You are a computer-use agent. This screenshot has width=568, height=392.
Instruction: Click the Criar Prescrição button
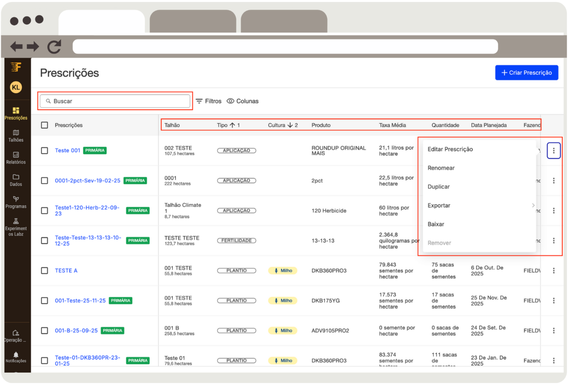[526, 72]
